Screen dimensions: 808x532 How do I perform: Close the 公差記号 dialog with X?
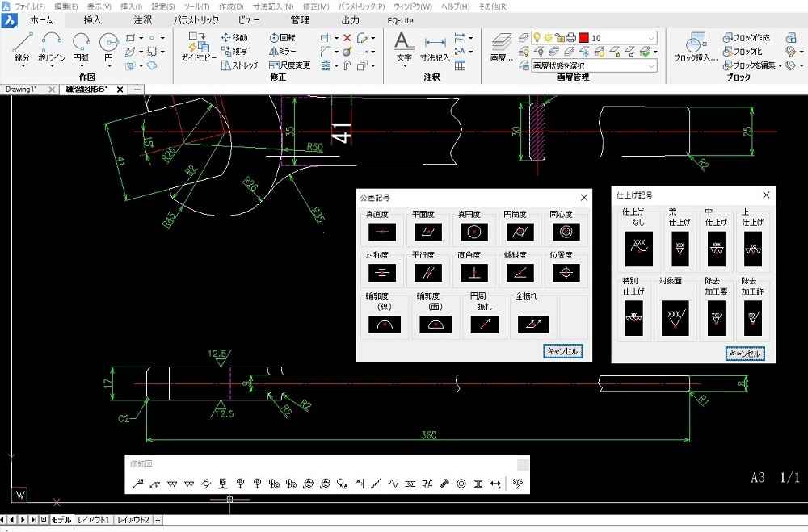(x=583, y=197)
